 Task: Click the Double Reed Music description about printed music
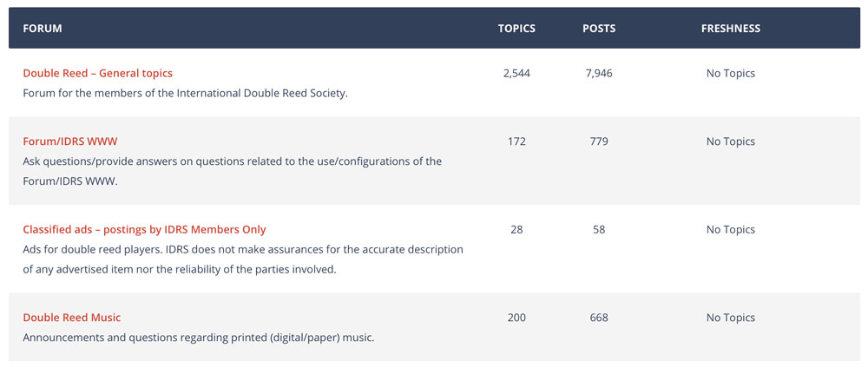[x=199, y=337]
